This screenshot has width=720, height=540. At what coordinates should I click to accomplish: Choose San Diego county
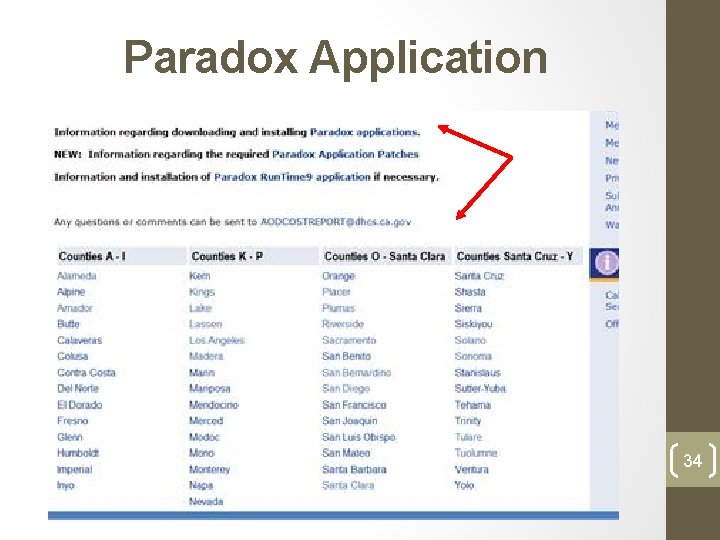pos(346,389)
